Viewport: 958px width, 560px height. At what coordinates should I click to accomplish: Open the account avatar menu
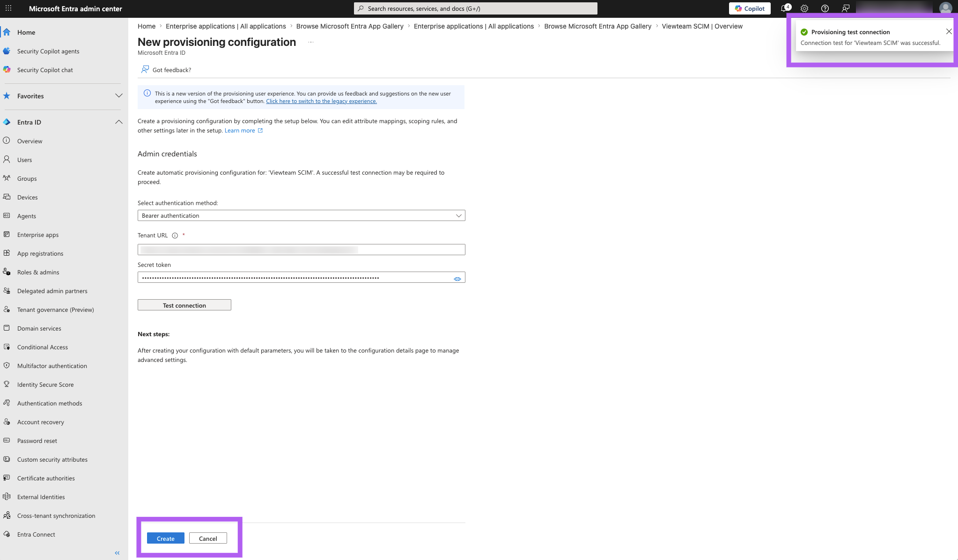coord(945,8)
